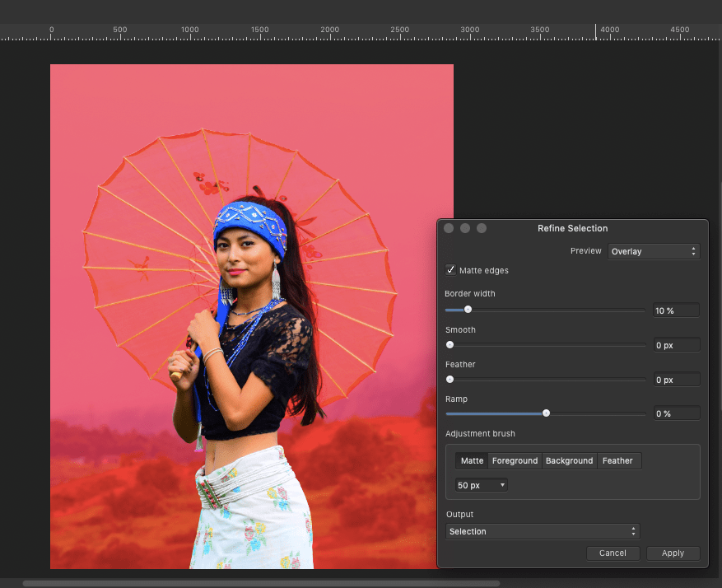This screenshot has width=722, height=588.
Task: Choose the Feather adjustment brush mode
Action: click(x=617, y=461)
